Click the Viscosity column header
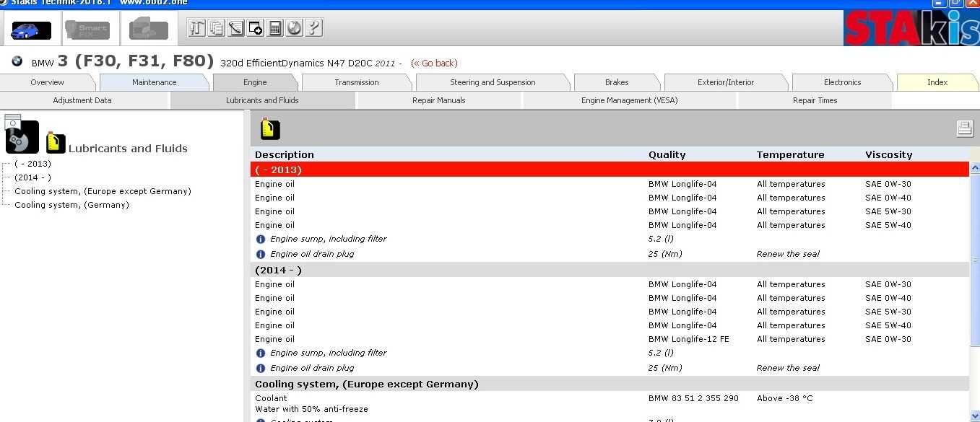Viewport: 980px width, 422px height. [889, 154]
